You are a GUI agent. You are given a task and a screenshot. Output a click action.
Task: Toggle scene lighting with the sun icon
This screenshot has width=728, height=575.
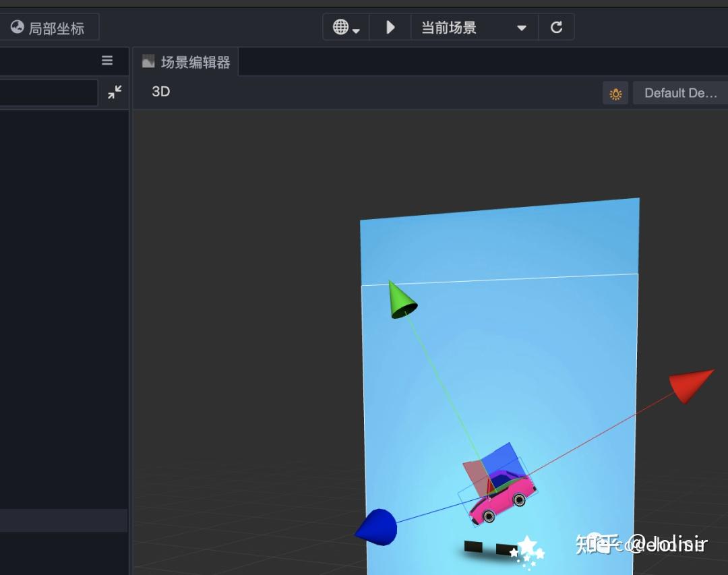(615, 93)
